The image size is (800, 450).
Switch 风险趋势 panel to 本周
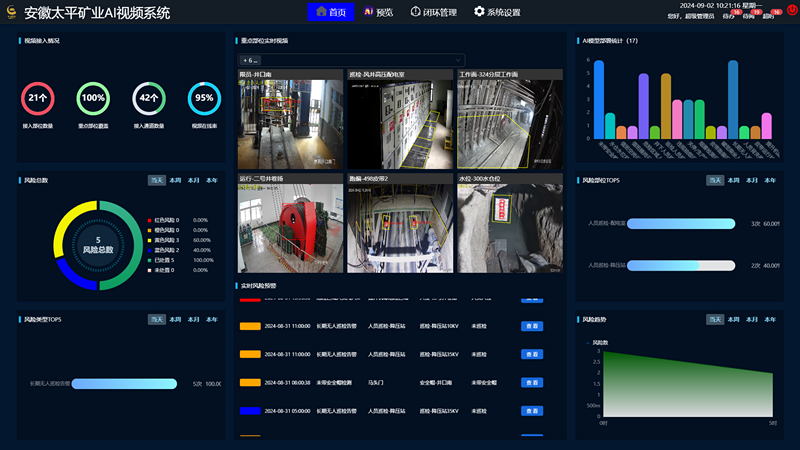[x=733, y=319]
